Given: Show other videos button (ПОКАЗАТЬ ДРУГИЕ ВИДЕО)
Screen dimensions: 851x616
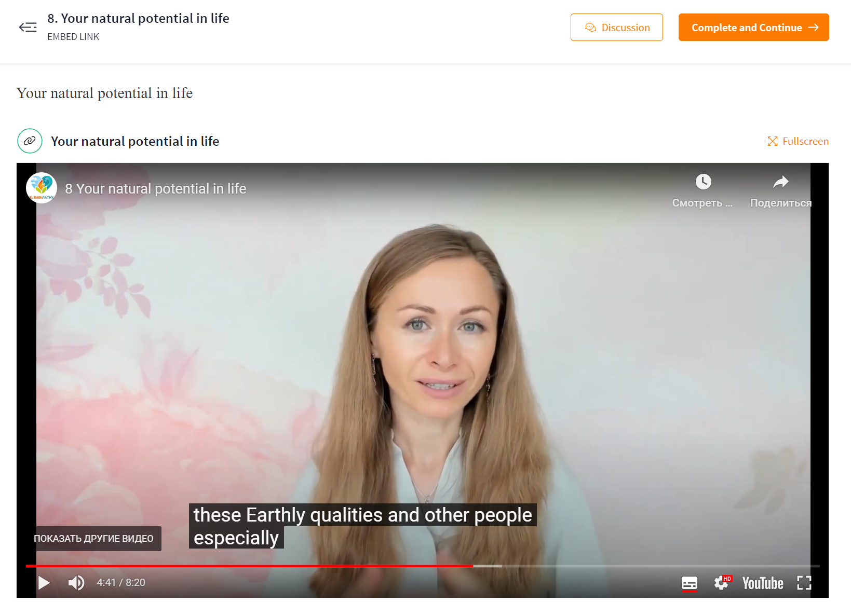Looking at the screenshot, I should [93, 539].
